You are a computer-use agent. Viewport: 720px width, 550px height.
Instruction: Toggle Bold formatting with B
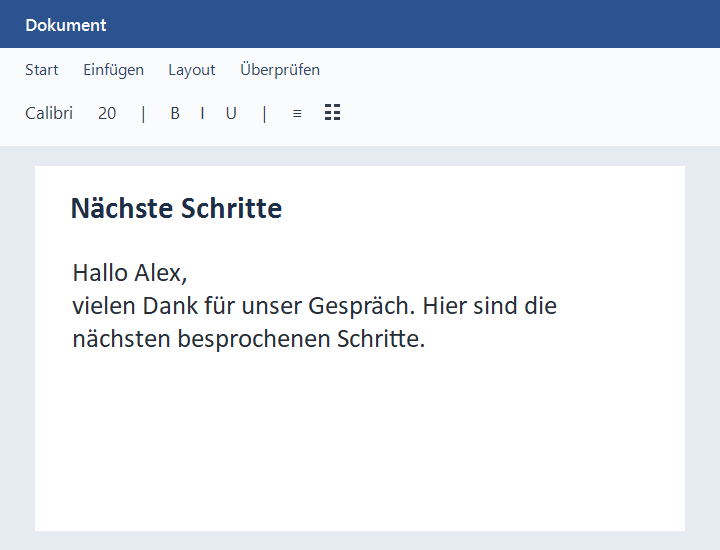pos(175,113)
